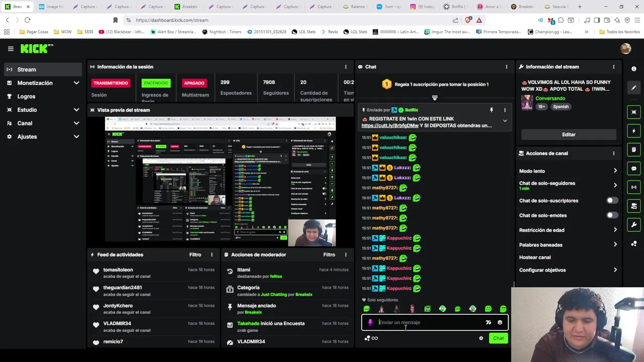Screen dimensions: 644x362
Task: Click the Kick logo
Action: (36, 49)
